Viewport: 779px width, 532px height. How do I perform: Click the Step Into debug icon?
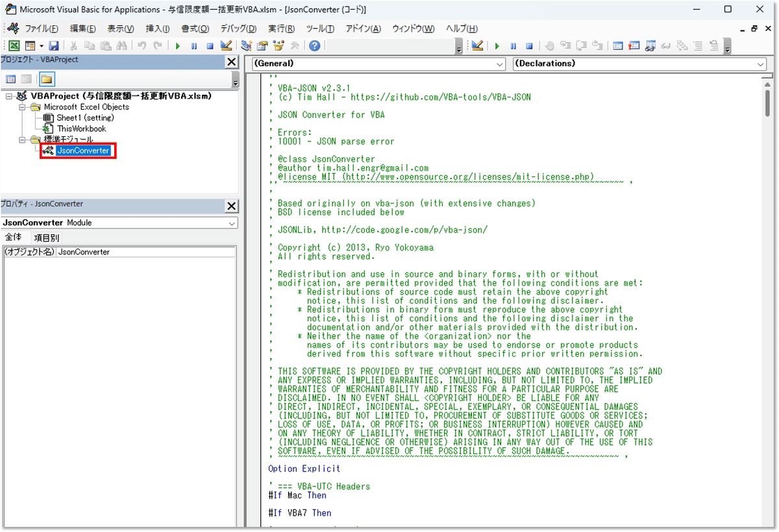(x=565, y=46)
